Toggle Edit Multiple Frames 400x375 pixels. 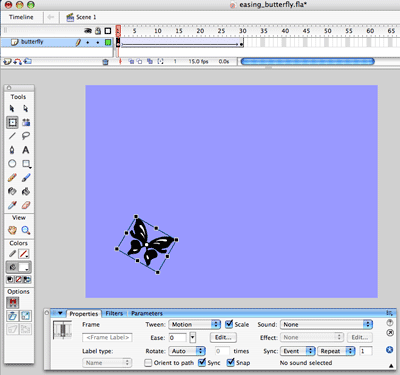(x=150, y=62)
